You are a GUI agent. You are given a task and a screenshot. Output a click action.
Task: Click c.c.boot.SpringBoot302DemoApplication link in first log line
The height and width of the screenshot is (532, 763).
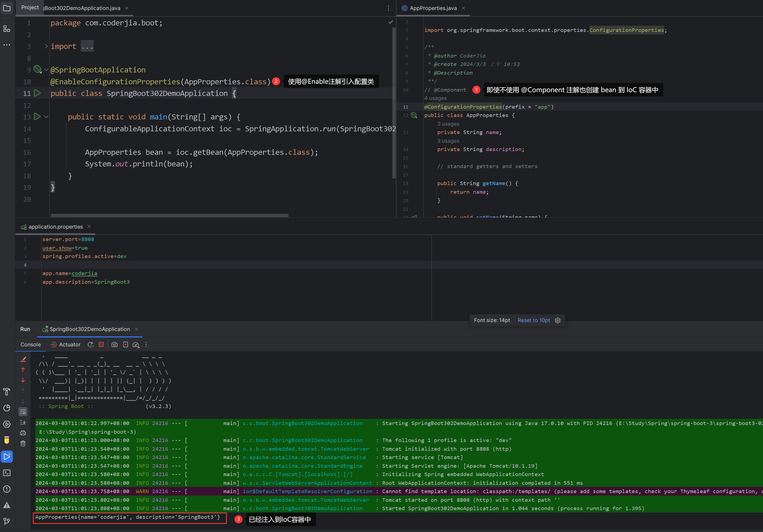tap(302, 423)
